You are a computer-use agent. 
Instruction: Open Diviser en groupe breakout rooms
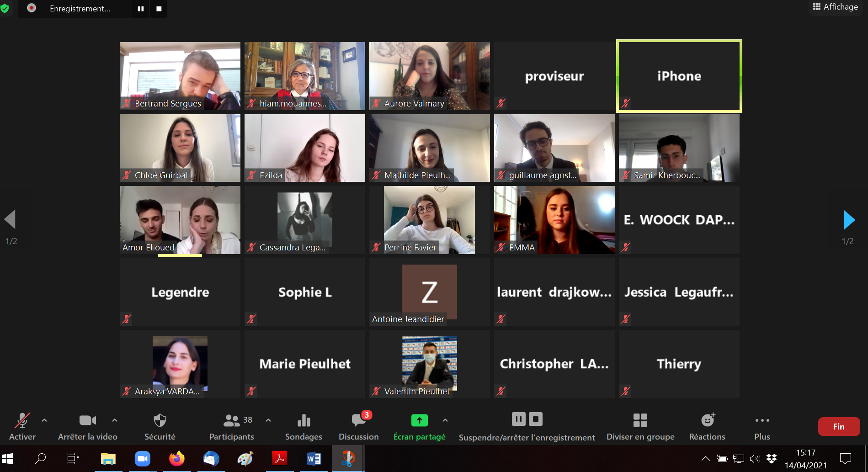pos(640,427)
